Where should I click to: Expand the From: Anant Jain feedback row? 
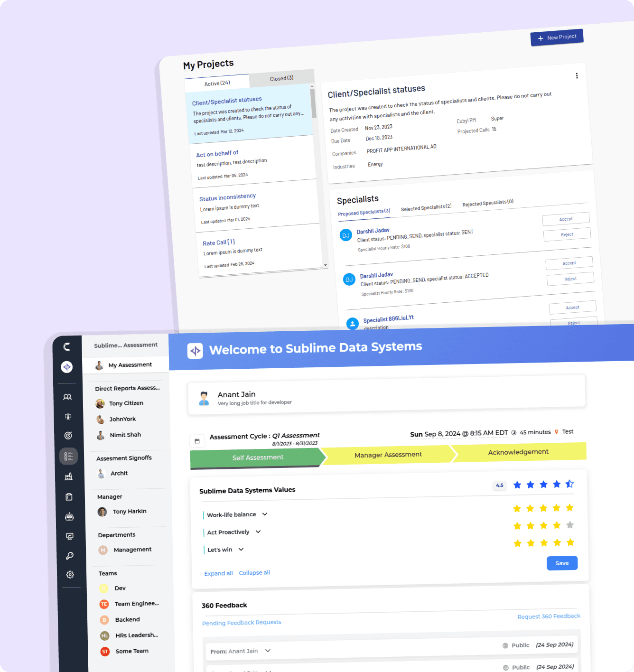[268, 651]
